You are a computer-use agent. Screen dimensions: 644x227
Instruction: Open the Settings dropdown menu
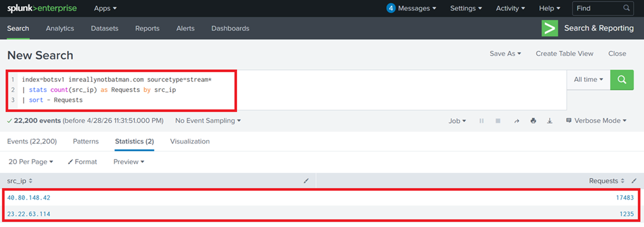[466, 8]
